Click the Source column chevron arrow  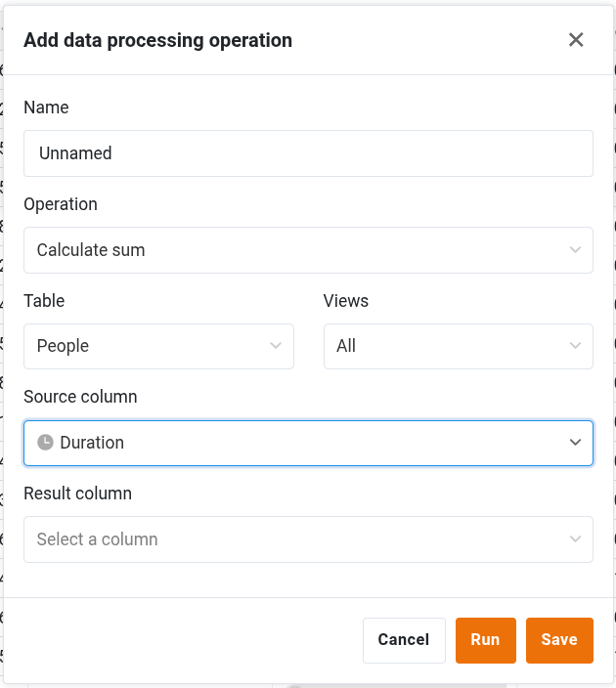[575, 443]
